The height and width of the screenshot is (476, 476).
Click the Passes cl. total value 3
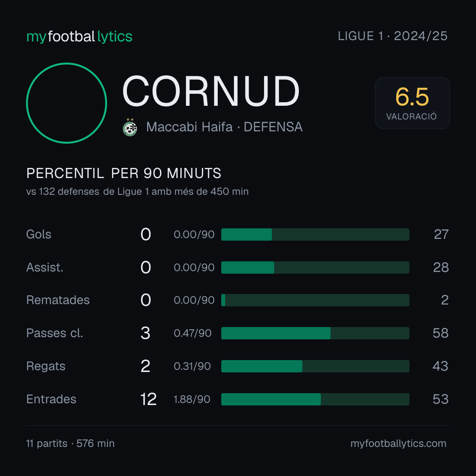click(x=145, y=333)
